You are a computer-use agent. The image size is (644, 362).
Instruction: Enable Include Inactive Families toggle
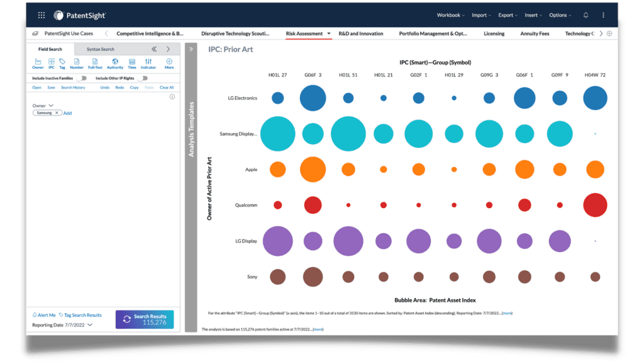point(82,78)
